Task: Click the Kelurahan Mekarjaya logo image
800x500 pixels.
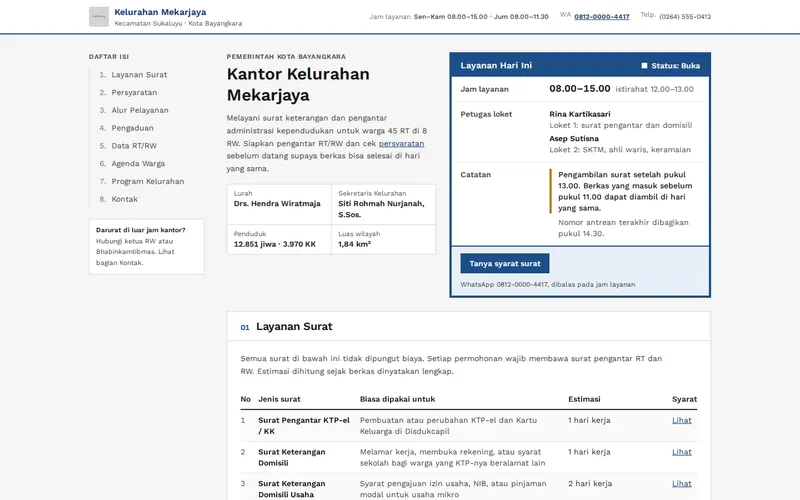Action: click(x=98, y=16)
